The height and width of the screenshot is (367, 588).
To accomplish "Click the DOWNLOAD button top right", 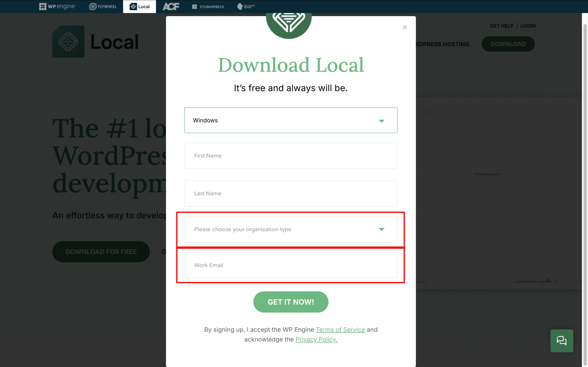I will coord(508,44).
